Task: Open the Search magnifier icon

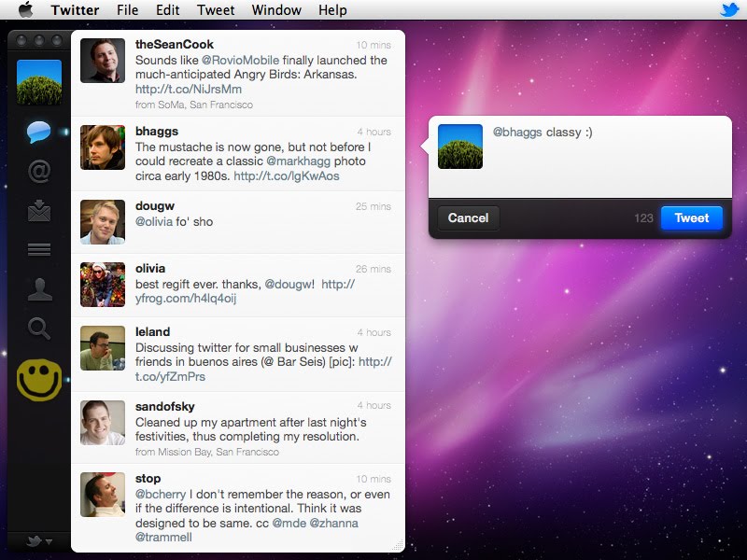Action: point(39,329)
